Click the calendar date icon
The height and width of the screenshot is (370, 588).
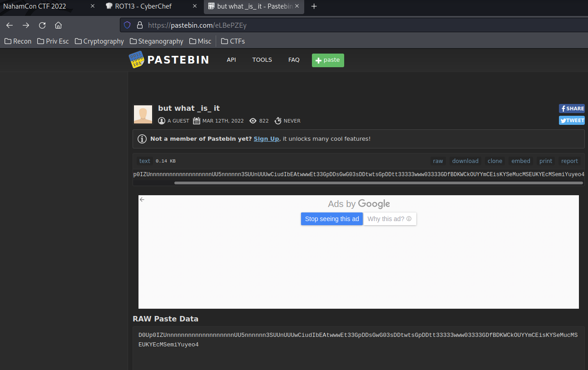pos(197,121)
